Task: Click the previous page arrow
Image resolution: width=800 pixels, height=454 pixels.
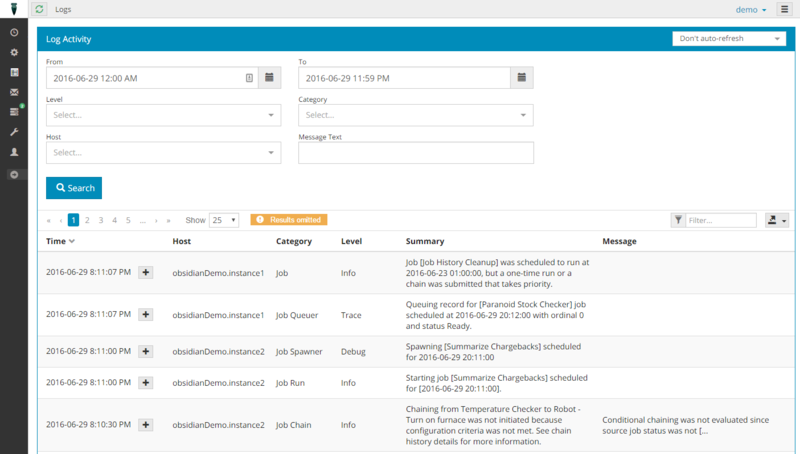Action: 61,220
